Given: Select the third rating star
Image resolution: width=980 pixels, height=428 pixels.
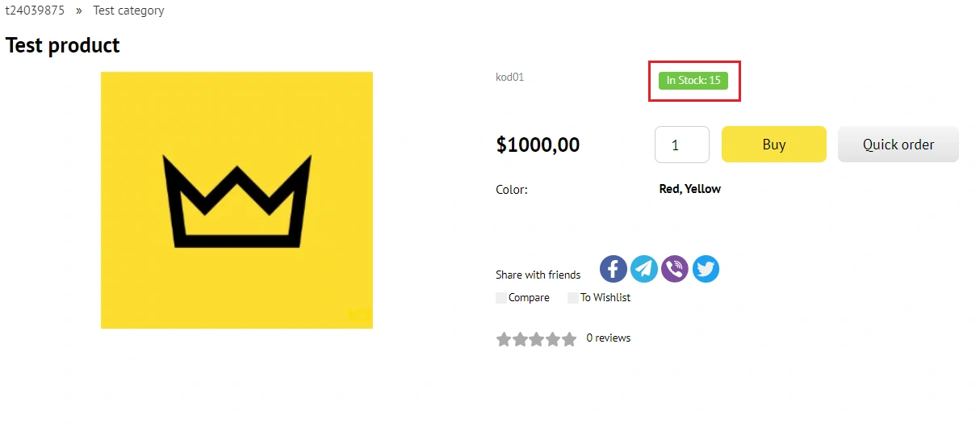Looking at the screenshot, I should pos(537,339).
